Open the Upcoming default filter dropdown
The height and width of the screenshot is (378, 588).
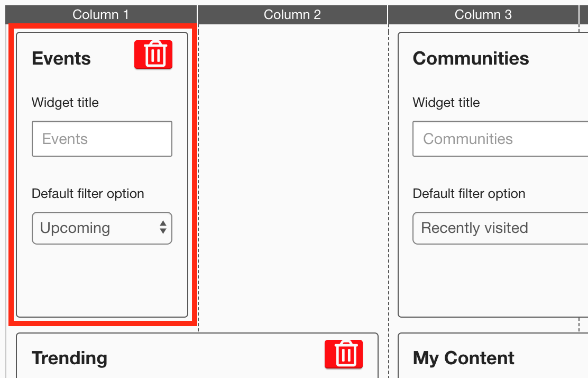[102, 228]
